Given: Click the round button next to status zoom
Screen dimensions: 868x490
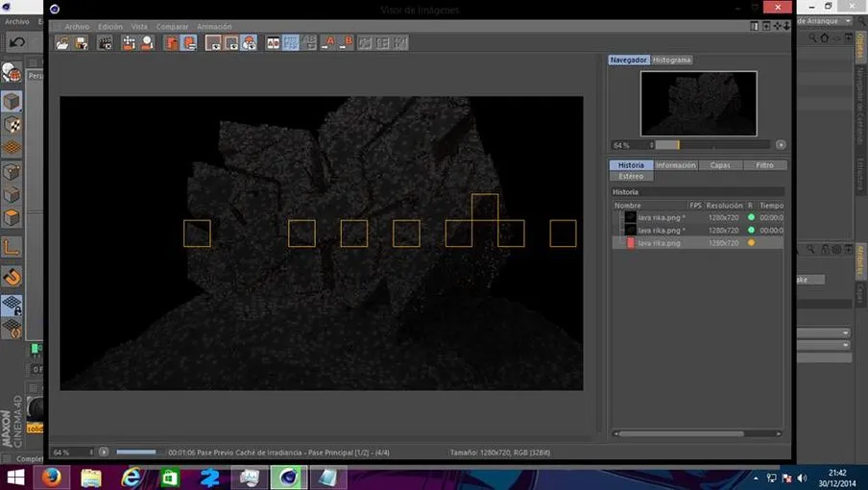Looking at the screenshot, I should tap(104, 452).
